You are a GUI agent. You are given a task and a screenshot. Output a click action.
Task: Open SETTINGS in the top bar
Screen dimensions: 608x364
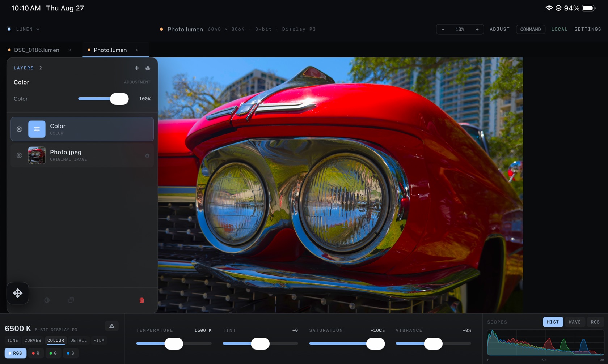[x=588, y=29]
